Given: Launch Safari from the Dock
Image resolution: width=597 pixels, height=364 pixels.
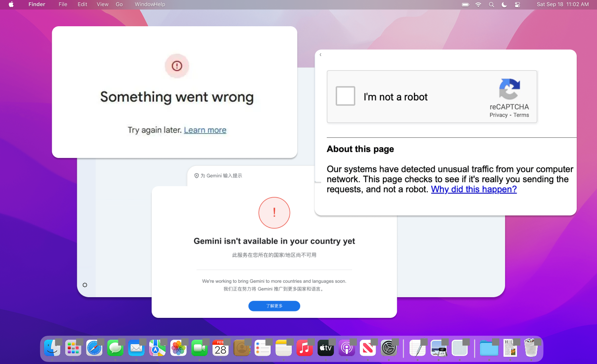Looking at the screenshot, I should pos(94,348).
